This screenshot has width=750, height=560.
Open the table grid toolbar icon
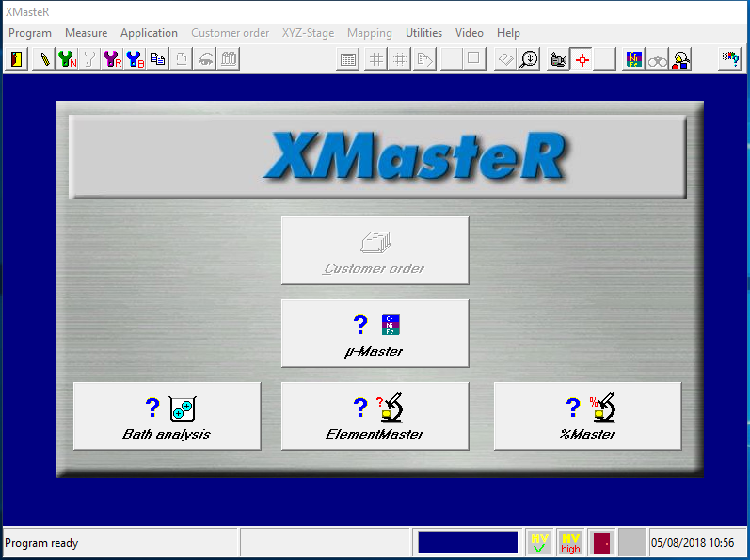pos(348,59)
